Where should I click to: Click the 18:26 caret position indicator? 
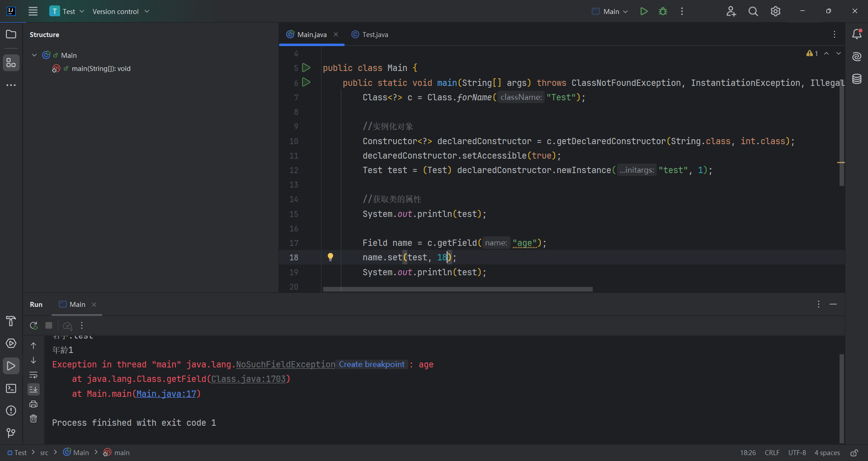click(x=748, y=453)
